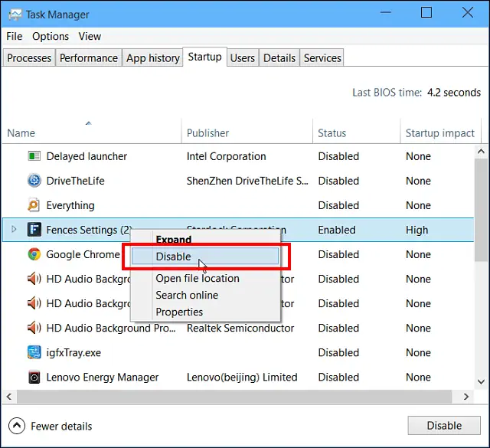Click the Delayed launcher icon
The width and height of the screenshot is (490, 448).
[x=34, y=156]
